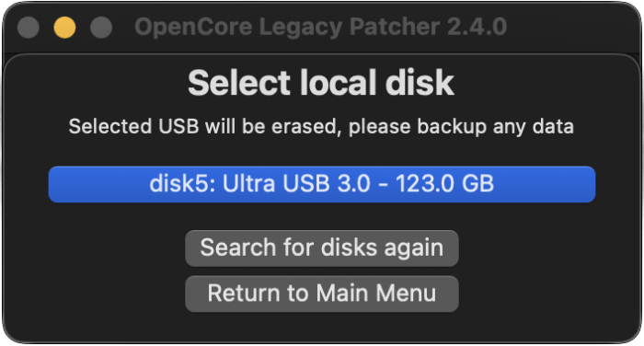Go back to the main menu
644x346 pixels.
322,294
